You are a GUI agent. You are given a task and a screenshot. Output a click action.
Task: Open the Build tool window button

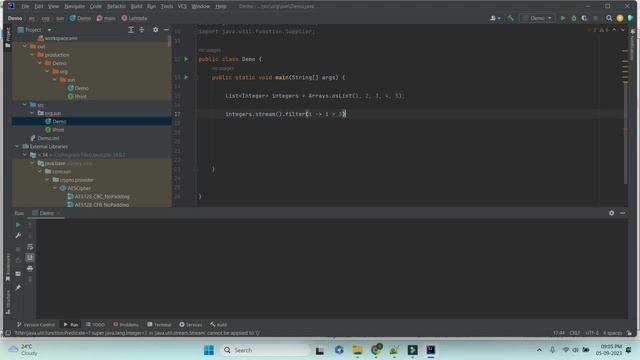(x=219, y=325)
